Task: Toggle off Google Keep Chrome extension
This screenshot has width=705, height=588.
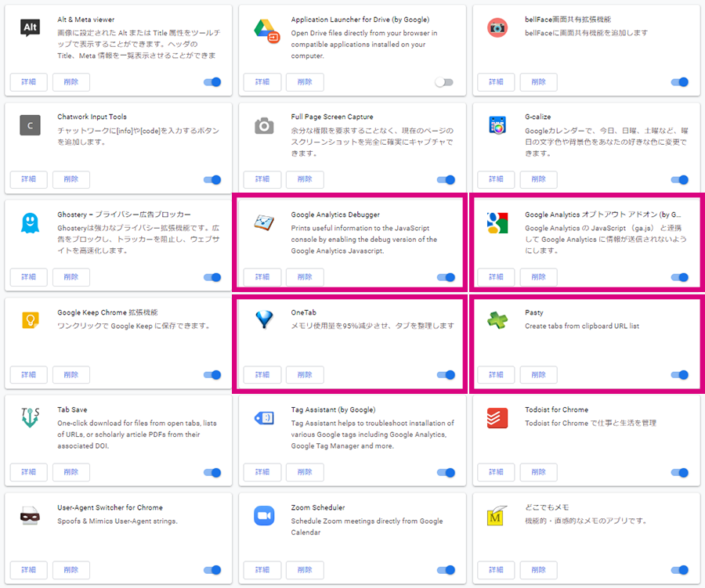Action: 212,374
